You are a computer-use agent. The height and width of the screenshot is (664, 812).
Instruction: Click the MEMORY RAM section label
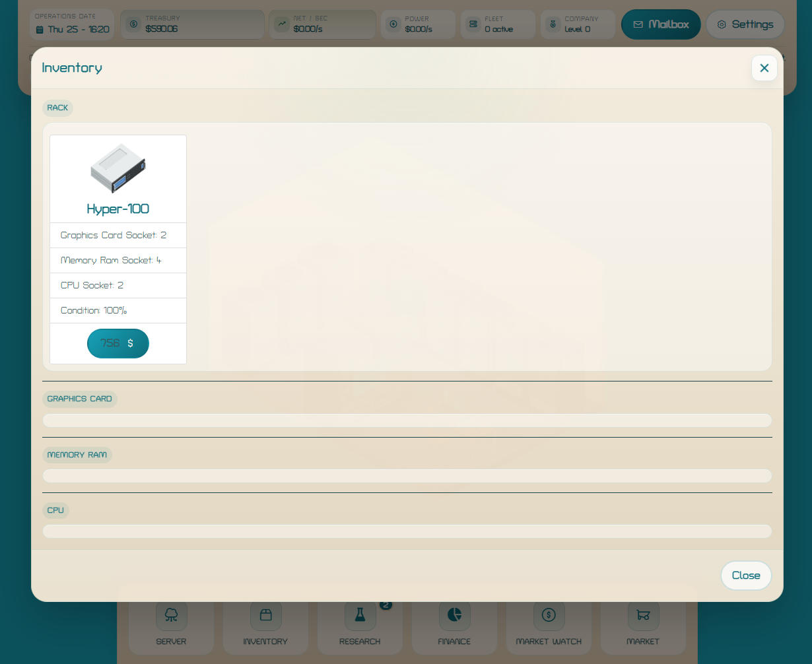77,455
